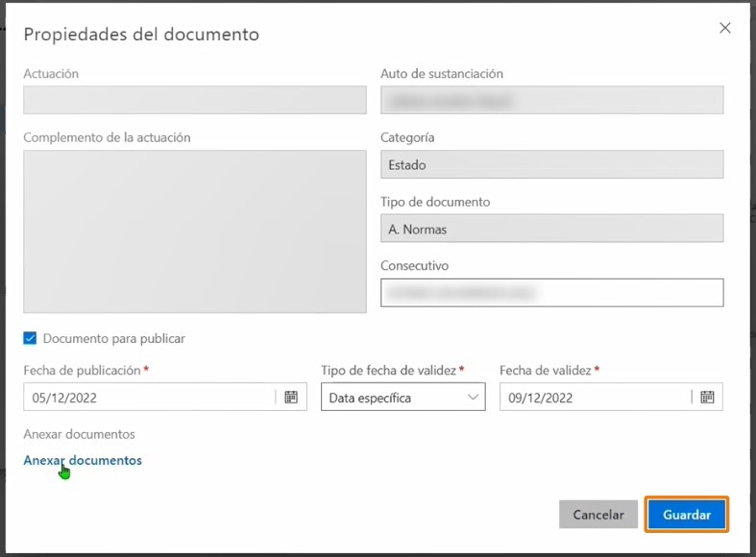Screen dimensions: 756x557
Task: Save changes with the Guardar button
Action: coord(687,515)
